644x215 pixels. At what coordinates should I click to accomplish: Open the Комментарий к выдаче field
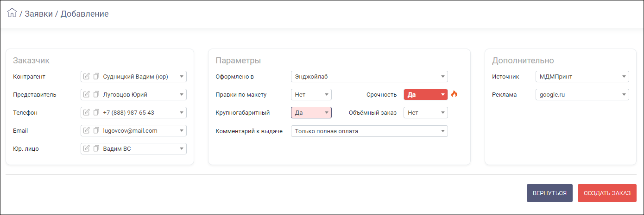coord(369,131)
